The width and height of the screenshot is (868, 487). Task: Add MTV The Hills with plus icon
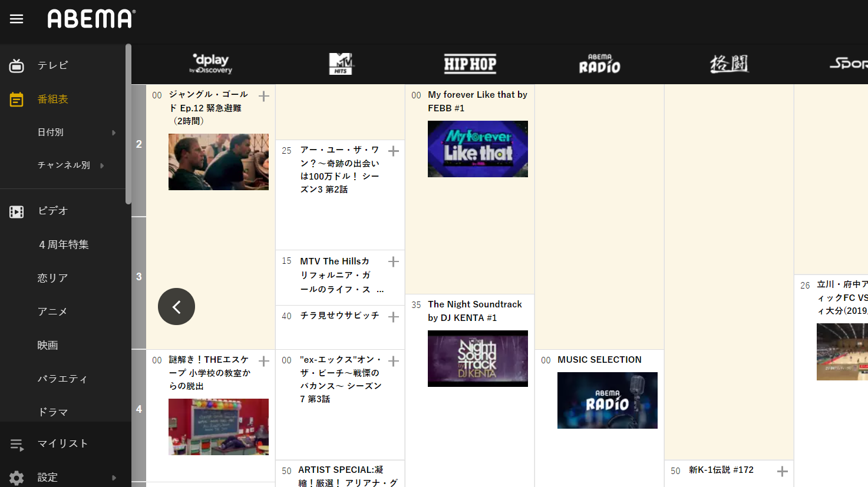click(x=394, y=261)
